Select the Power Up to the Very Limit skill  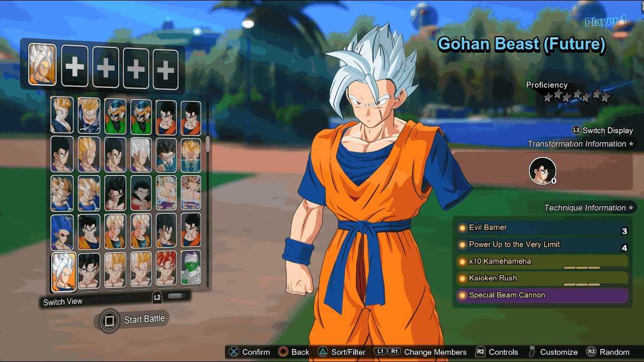(542, 245)
